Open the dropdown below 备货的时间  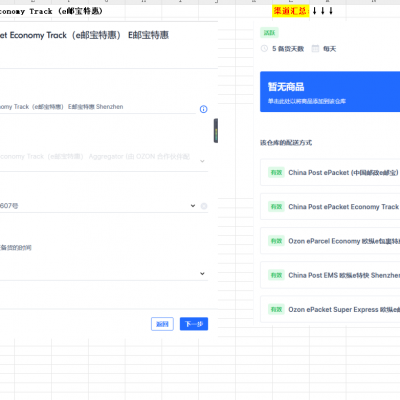click(202, 273)
